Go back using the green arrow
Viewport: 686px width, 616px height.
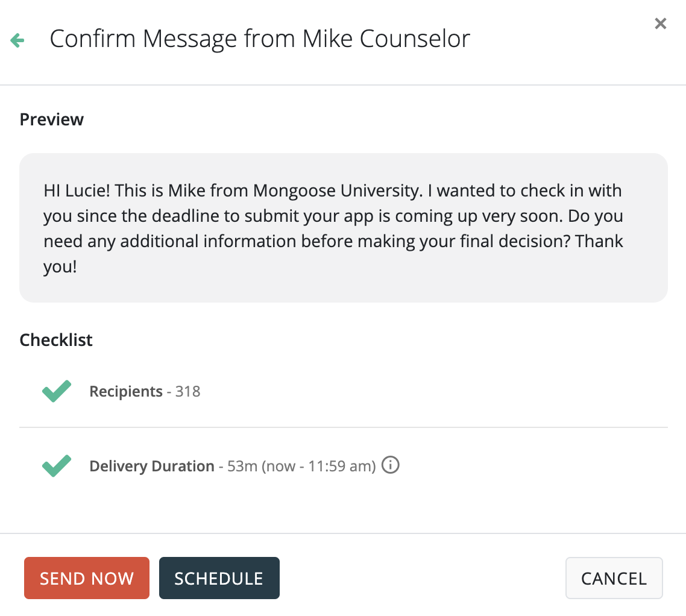pyautogui.click(x=17, y=41)
